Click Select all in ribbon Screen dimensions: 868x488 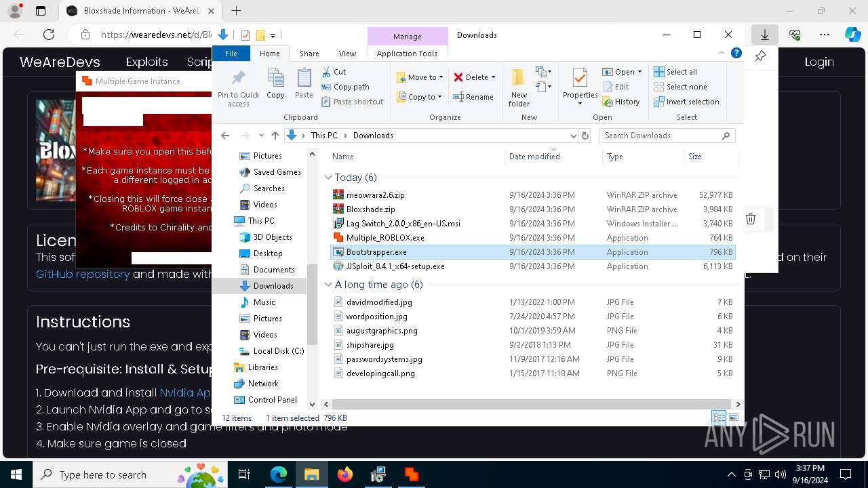(x=675, y=72)
